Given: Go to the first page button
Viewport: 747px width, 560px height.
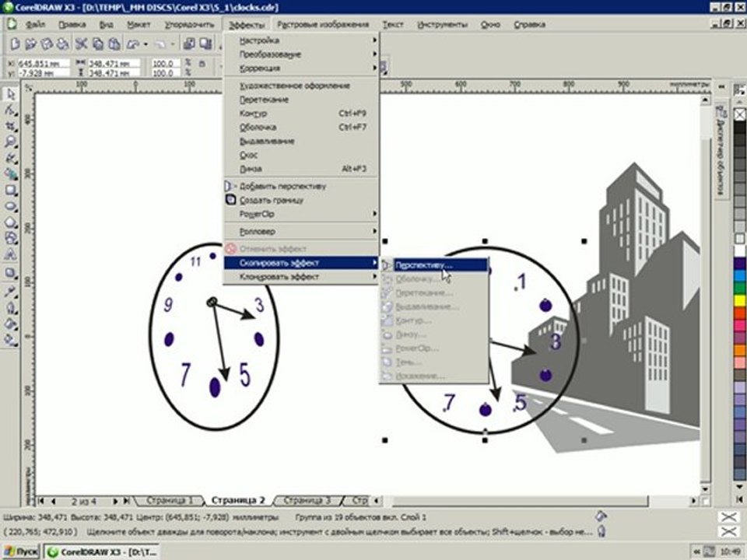Looking at the screenshot, I should (x=41, y=501).
